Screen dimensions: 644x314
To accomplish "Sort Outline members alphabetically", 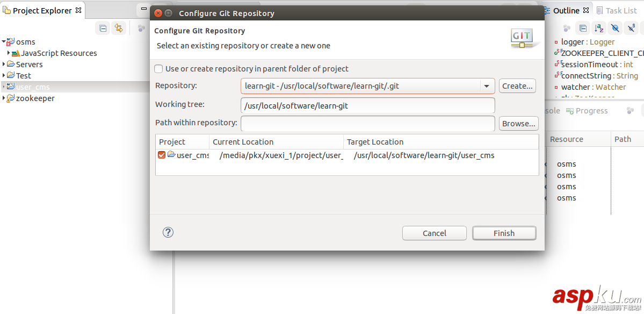I will pos(598,27).
